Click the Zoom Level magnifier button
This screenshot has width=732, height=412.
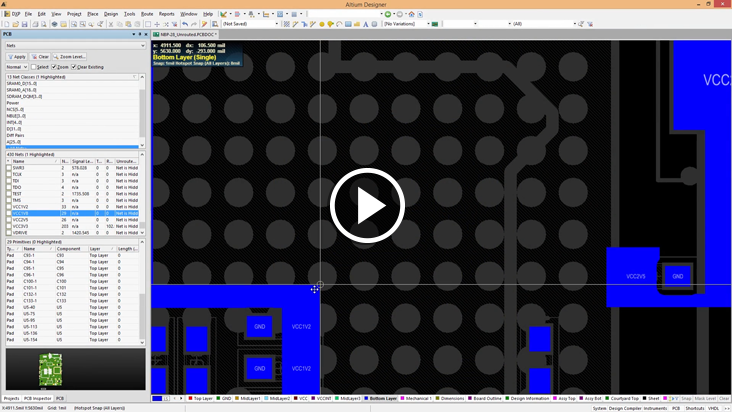tap(69, 57)
